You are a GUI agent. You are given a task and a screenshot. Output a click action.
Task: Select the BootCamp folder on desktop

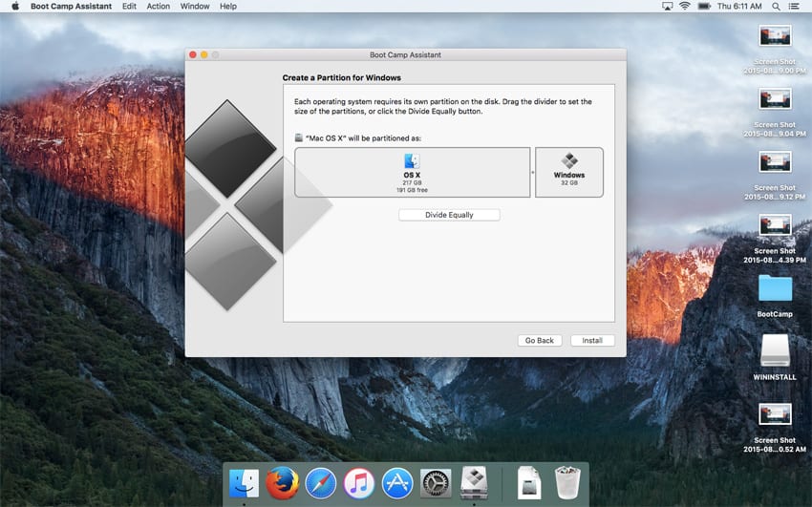coord(775,296)
